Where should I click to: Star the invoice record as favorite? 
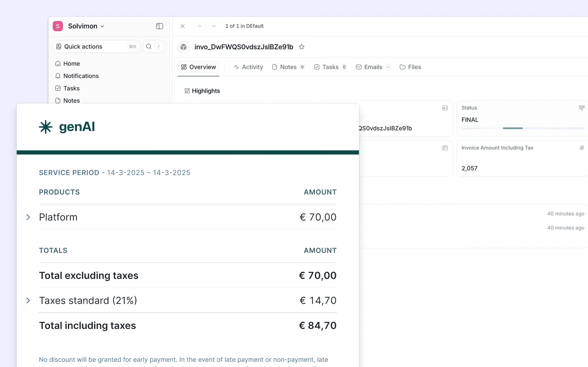[x=302, y=47]
